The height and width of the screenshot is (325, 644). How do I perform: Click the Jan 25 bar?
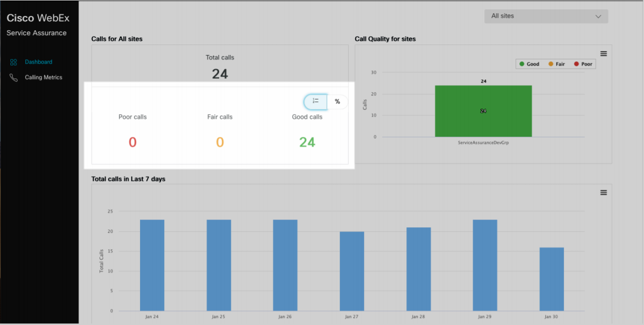(x=219, y=265)
